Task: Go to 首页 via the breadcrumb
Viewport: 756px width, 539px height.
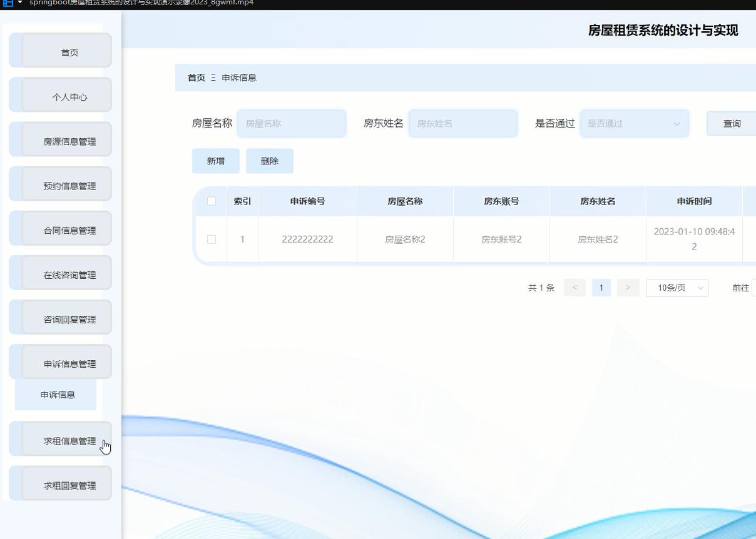Action: click(x=197, y=78)
